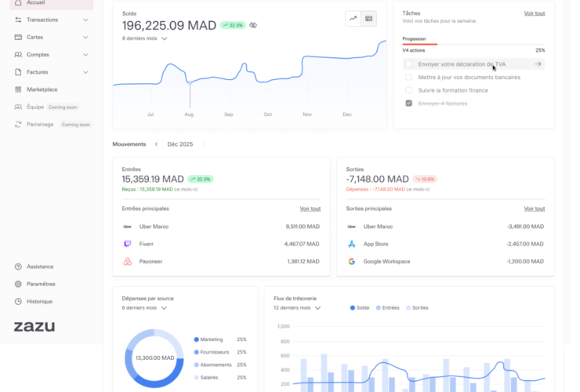This screenshot has height=392, width=580.
Task: Open Historique clock icon
Action: [18, 301]
